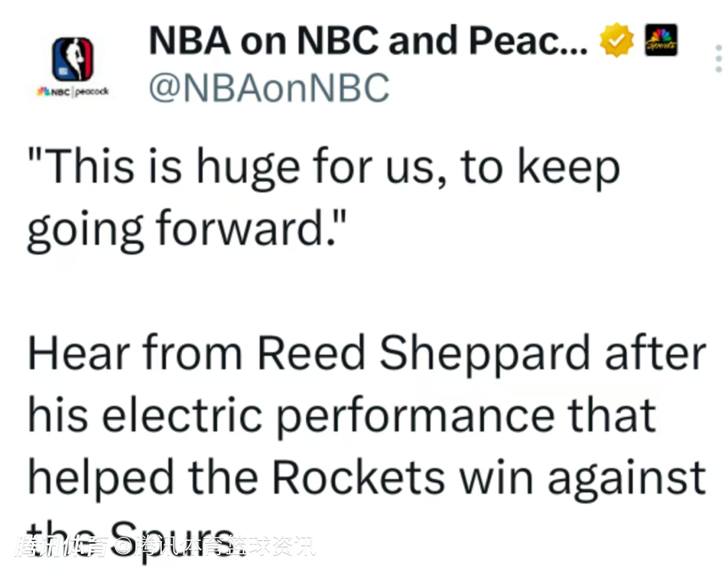Image resolution: width=728 pixels, height=570 pixels.
Task: Open the three-dot more options menu
Action: pos(717,59)
